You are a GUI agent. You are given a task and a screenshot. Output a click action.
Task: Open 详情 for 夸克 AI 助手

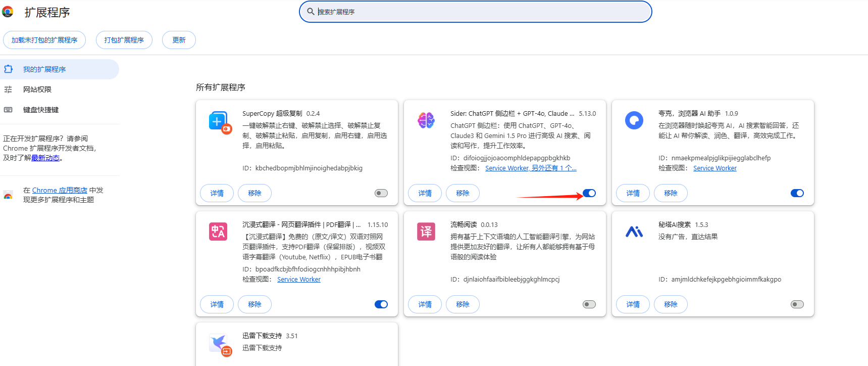(633, 193)
